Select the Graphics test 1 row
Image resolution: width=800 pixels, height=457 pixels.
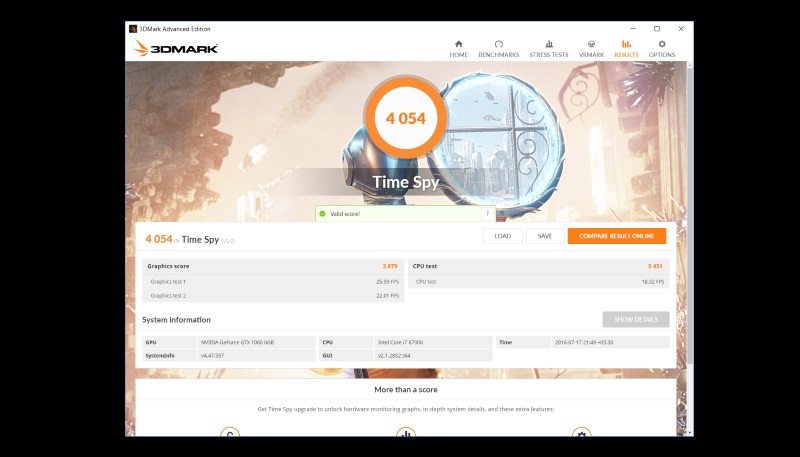click(x=273, y=282)
